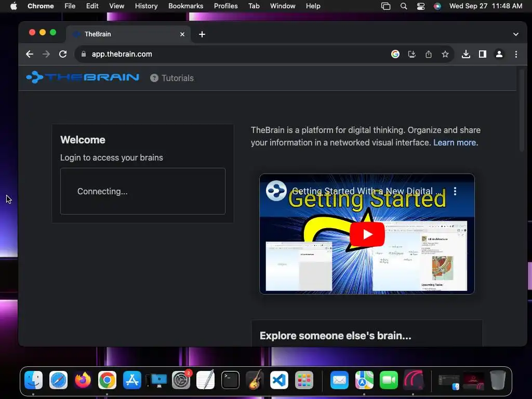
Task: Open Chrome profile menu
Action: click(499, 54)
